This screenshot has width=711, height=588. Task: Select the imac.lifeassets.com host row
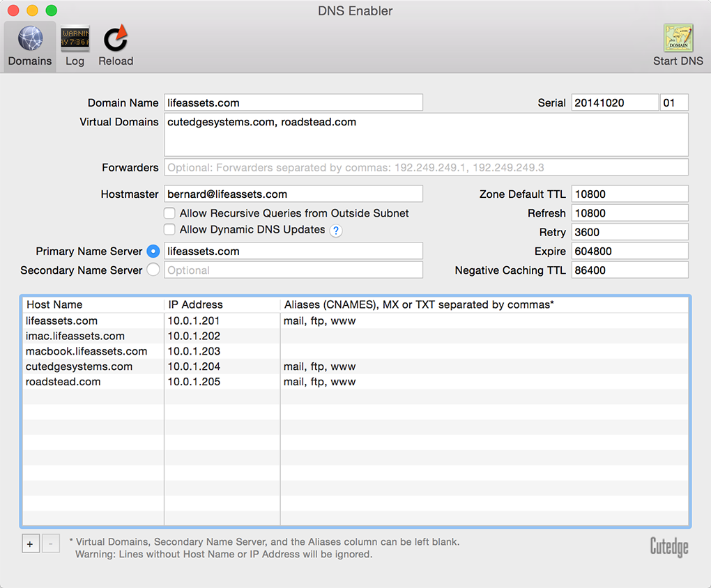(x=75, y=336)
